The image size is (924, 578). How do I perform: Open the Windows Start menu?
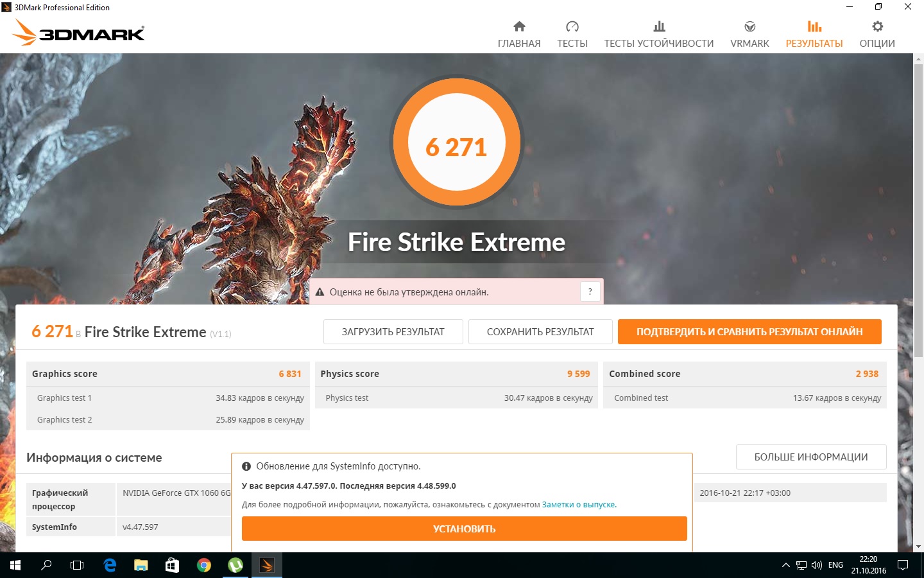(15, 565)
